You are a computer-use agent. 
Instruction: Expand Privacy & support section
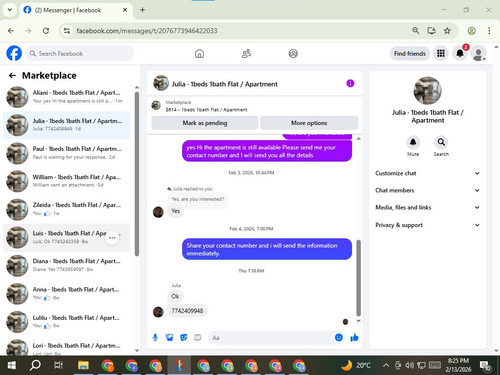pos(427,225)
